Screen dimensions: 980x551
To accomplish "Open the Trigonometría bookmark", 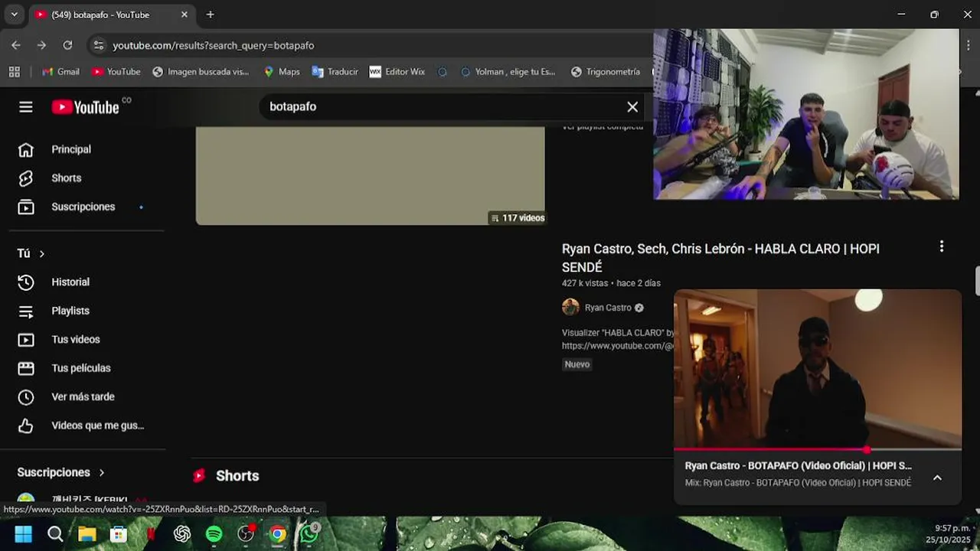I will [605, 71].
